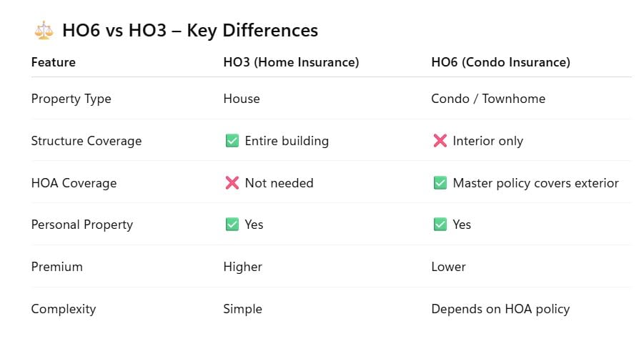Select the Property Type row label
This screenshot has height=359, width=644.
tap(71, 99)
